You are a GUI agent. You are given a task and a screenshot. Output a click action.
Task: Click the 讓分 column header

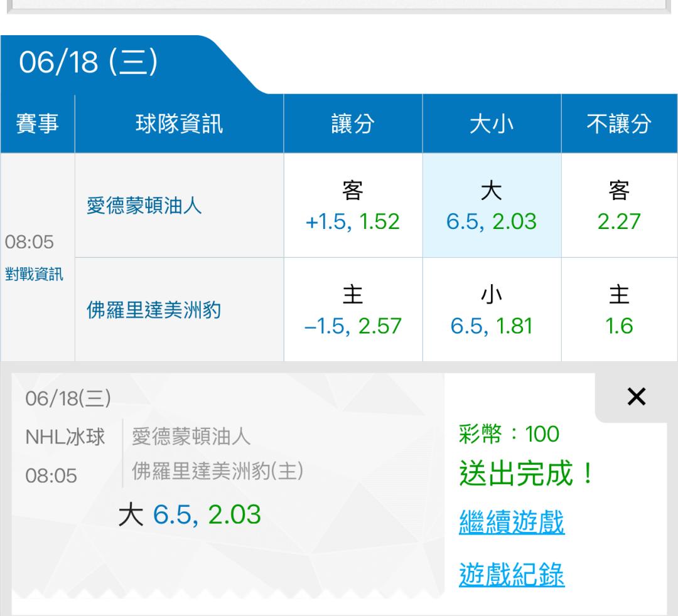352,124
